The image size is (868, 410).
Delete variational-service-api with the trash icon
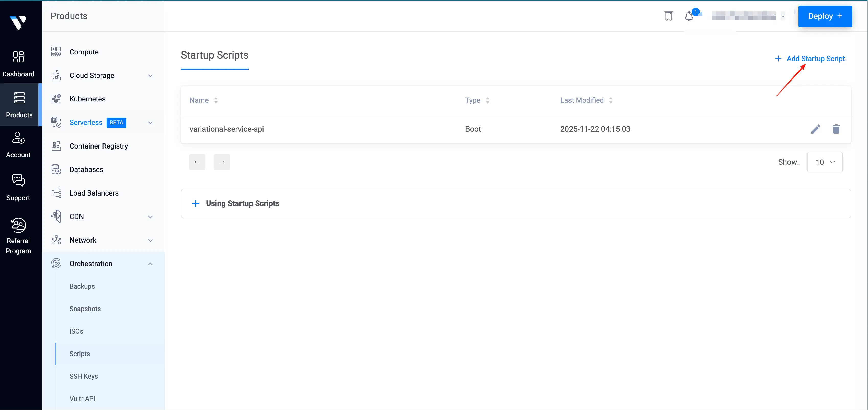(836, 129)
